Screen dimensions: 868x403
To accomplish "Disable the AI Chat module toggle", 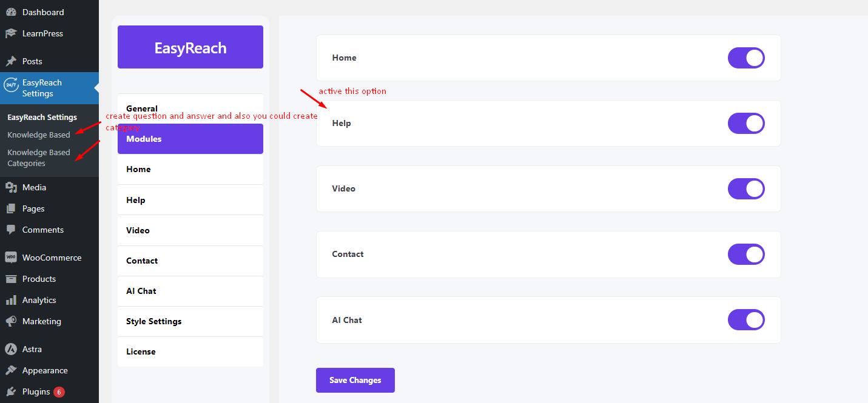I will [746, 320].
